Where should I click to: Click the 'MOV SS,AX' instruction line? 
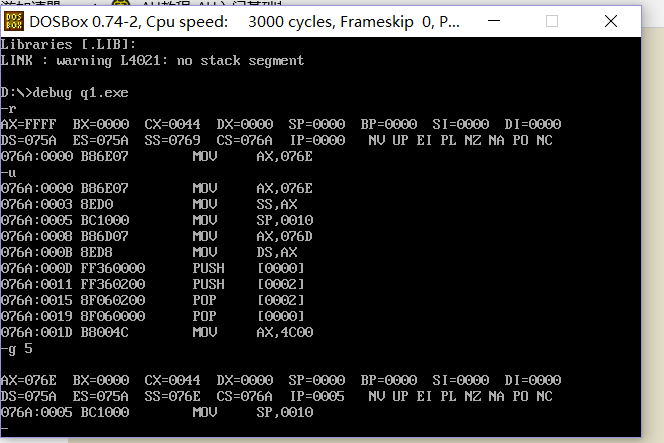tap(149, 205)
